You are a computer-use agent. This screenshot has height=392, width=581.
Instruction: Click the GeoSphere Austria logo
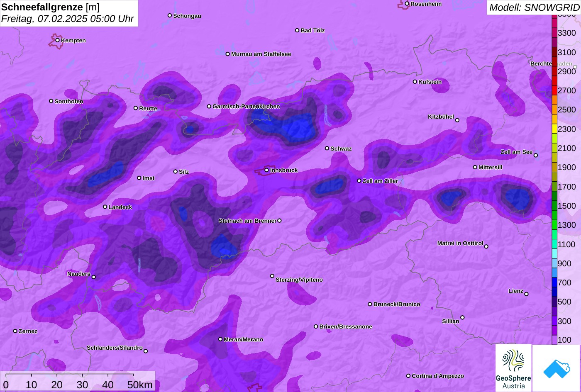point(513,368)
